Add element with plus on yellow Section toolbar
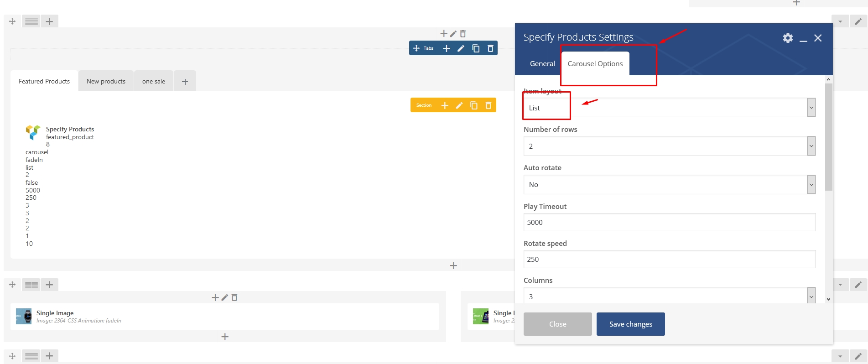The height and width of the screenshot is (364, 868). (445, 105)
